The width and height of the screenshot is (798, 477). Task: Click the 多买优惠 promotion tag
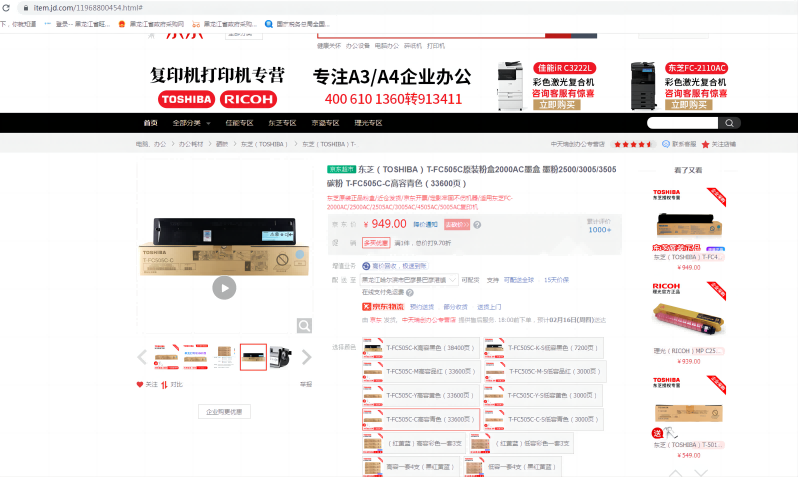[376, 243]
